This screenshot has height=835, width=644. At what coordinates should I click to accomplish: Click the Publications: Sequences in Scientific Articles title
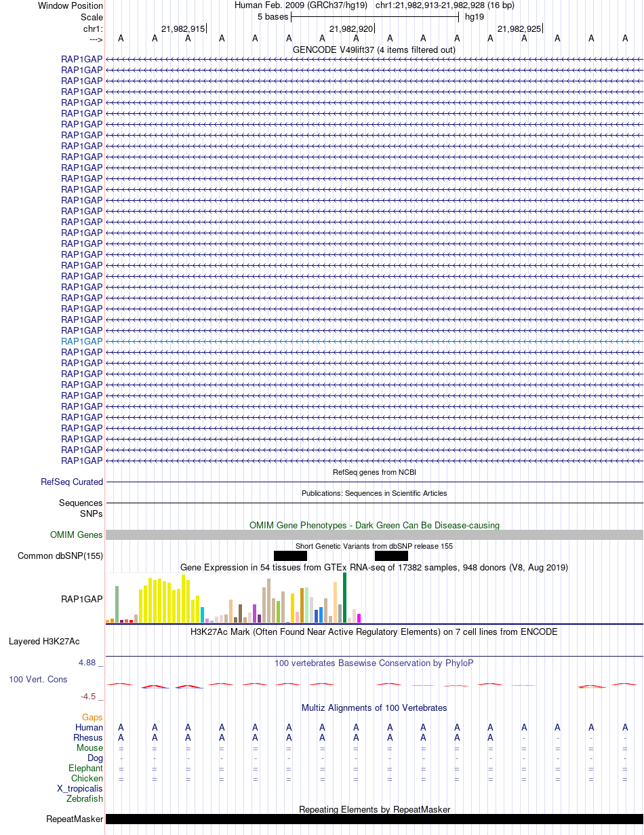pyautogui.click(x=374, y=493)
